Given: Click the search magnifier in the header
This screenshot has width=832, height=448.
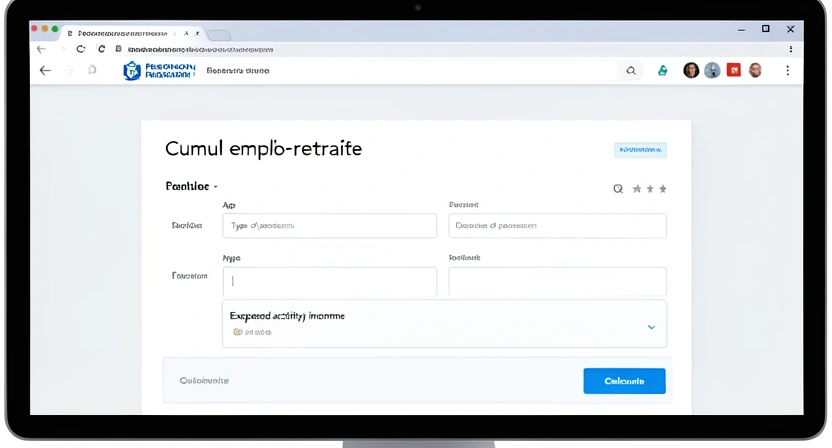Looking at the screenshot, I should point(631,71).
